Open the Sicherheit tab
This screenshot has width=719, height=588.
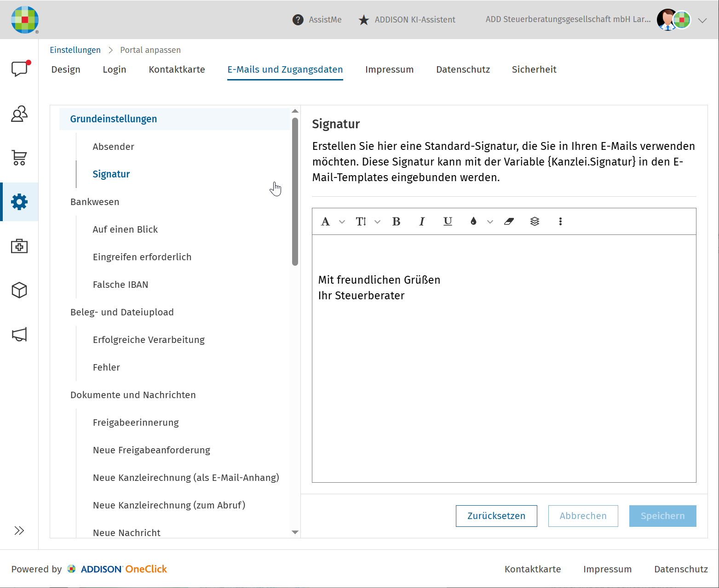coord(534,69)
